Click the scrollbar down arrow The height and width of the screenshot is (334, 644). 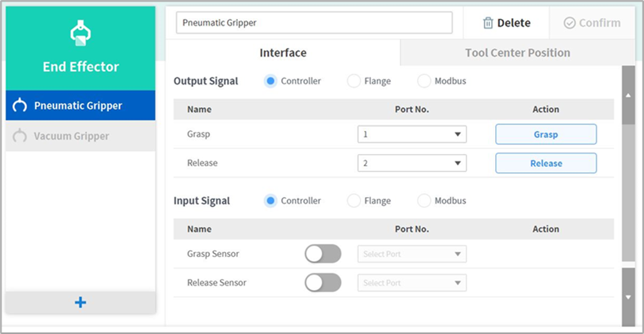[x=628, y=297]
